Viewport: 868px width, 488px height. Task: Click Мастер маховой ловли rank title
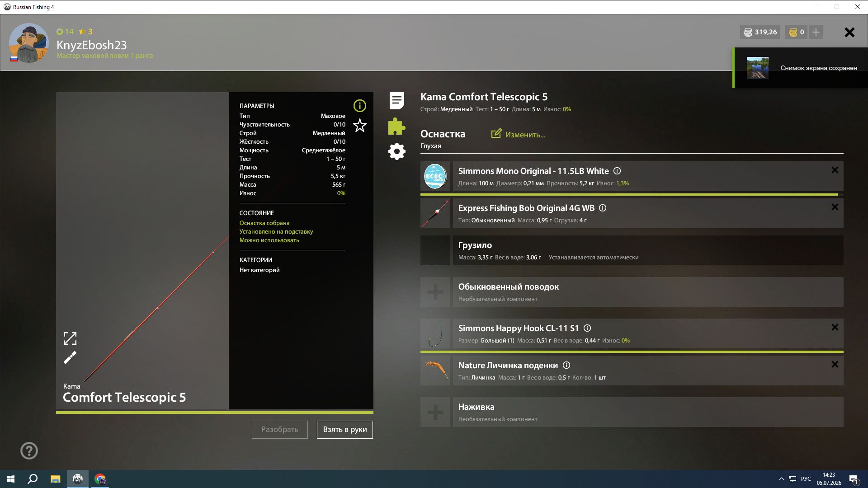coord(104,56)
